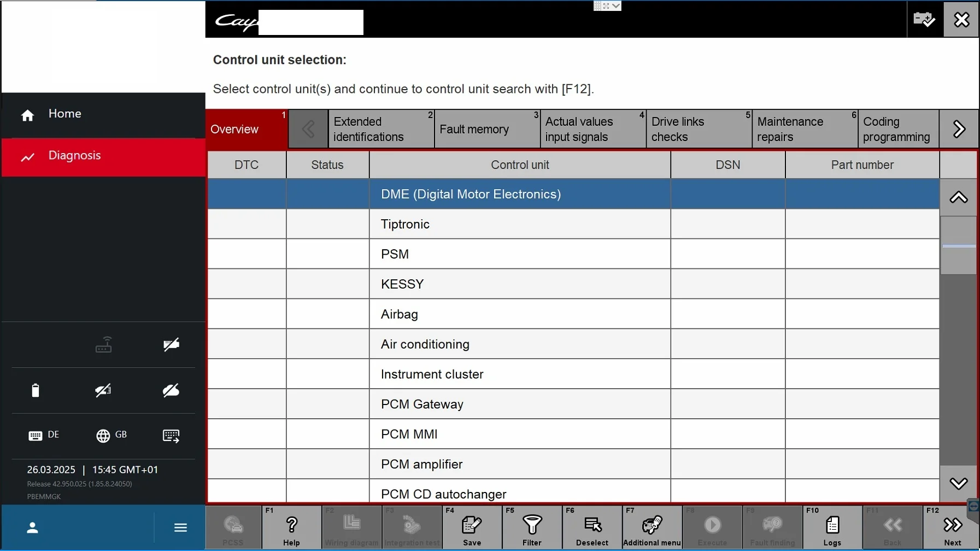
Task: Open the Fault memory tab
Action: click(x=487, y=129)
